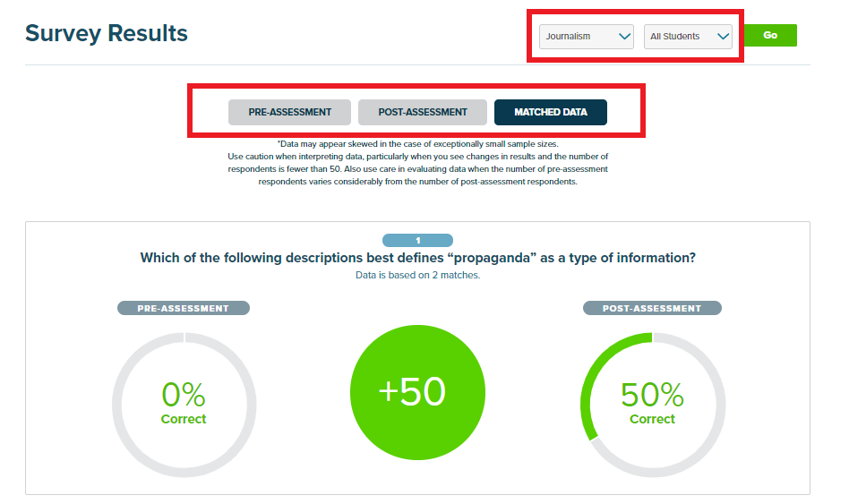Click the propaganda question title text
Image resolution: width=849 pixels, height=504 pixels.
click(x=417, y=258)
